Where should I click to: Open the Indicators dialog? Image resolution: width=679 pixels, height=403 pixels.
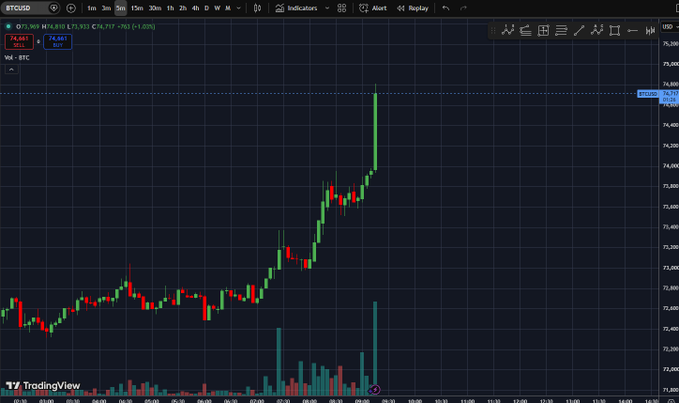(296, 8)
